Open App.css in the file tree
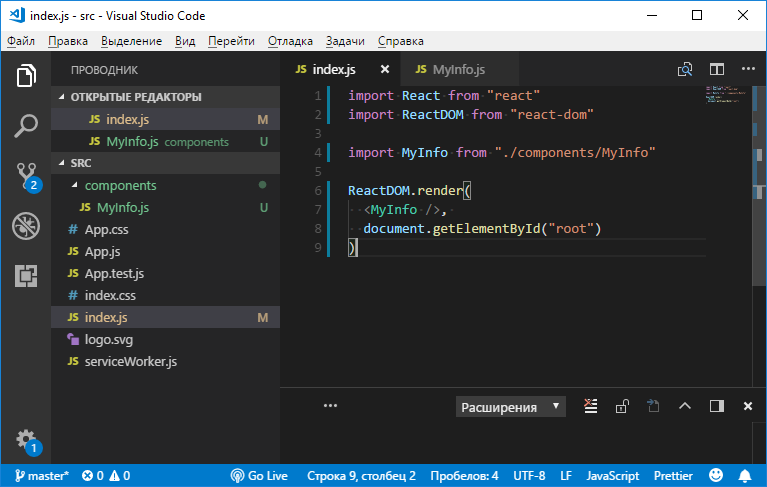This screenshot has width=767, height=487. 165,229
